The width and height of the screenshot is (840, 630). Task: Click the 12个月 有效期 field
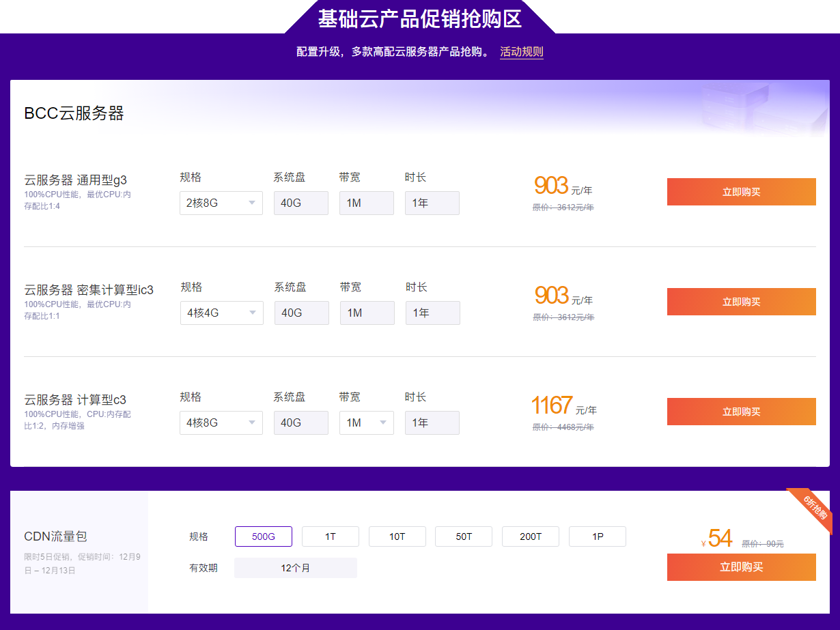[x=296, y=568]
